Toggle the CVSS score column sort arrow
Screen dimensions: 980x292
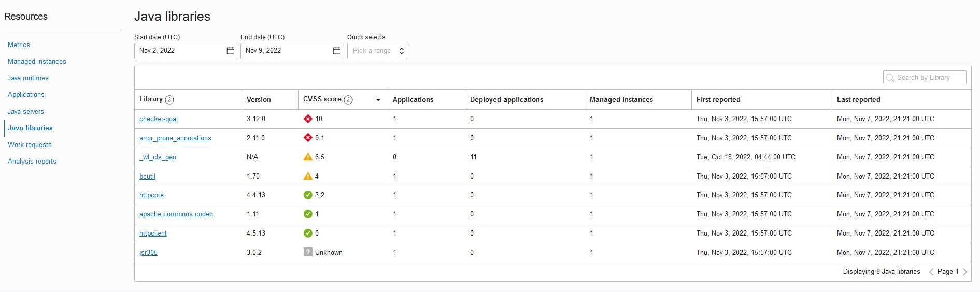tap(378, 100)
